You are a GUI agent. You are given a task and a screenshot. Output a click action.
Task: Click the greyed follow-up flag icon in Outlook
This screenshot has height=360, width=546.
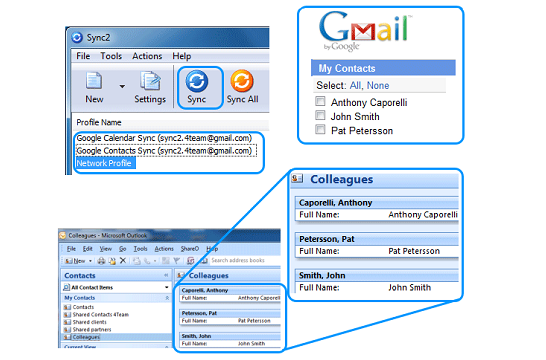pos(177,261)
